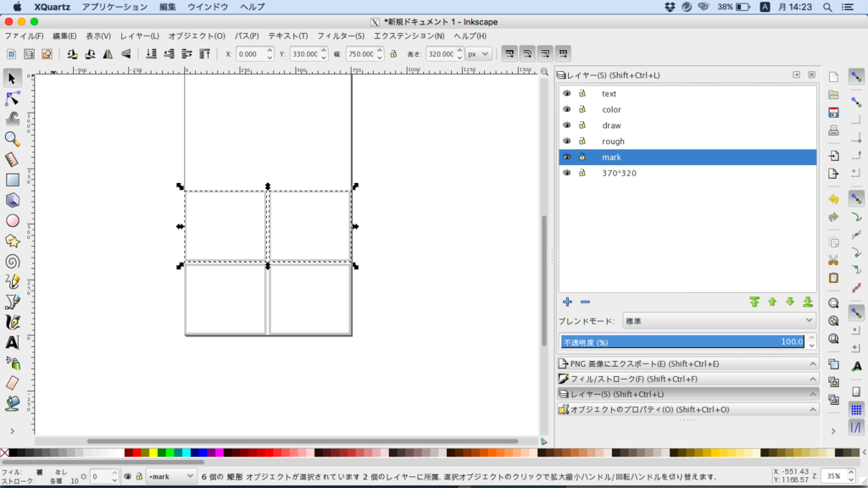Viewport: 868px width, 488px height.
Task: Open the blend mode 標準 dropdown
Action: coord(720,321)
